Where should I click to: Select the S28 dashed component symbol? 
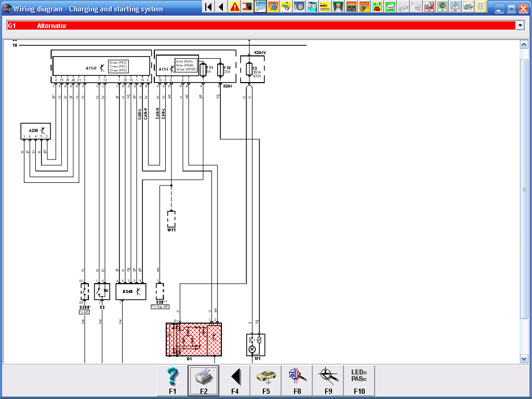coord(159,291)
